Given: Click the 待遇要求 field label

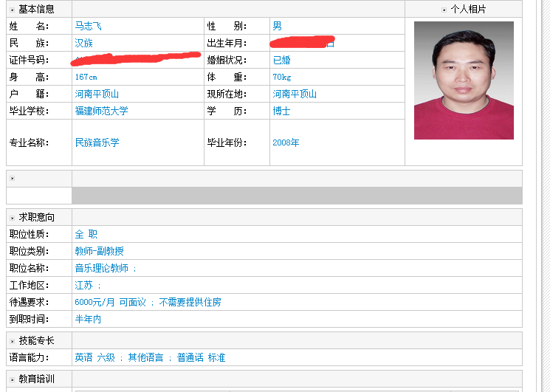Looking at the screenshot, I should pyautogui.click(x=29, y=302).
